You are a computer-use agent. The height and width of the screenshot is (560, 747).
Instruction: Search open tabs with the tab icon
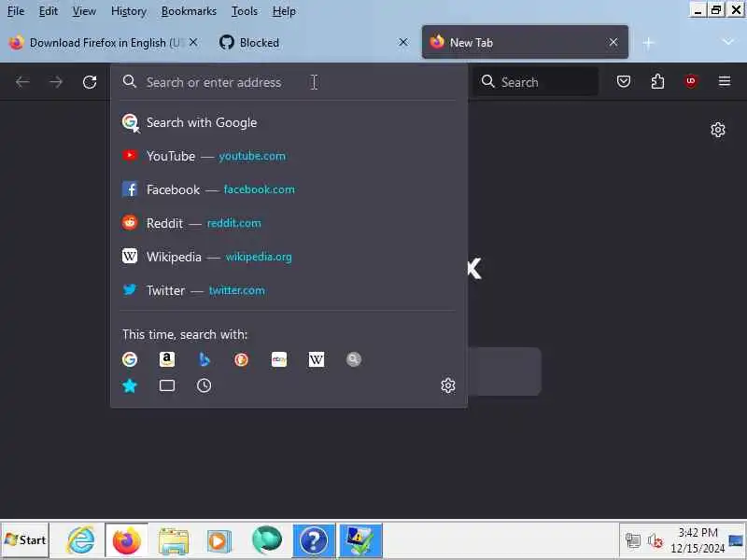click(167, 385)
